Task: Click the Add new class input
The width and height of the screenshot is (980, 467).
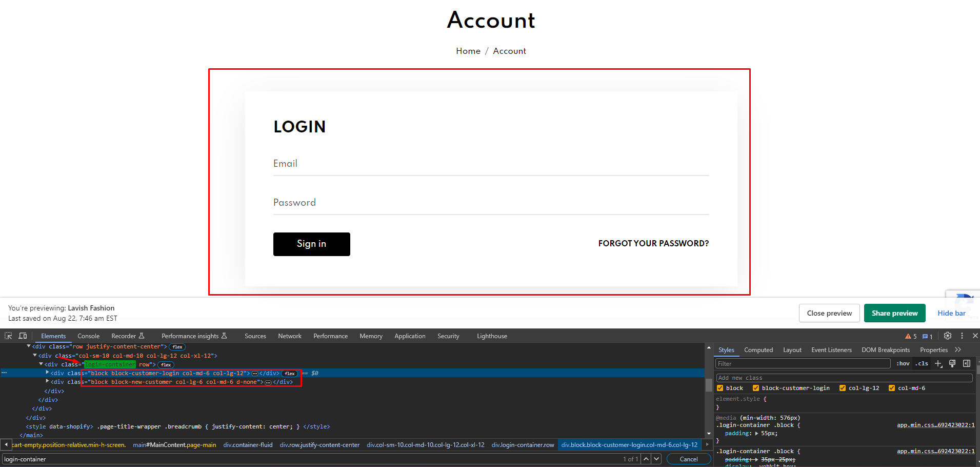Action: pos(844,378)
